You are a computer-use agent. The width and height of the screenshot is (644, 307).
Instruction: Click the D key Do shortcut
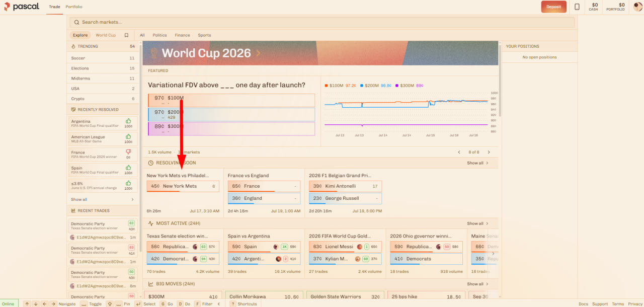pos(180,304)
